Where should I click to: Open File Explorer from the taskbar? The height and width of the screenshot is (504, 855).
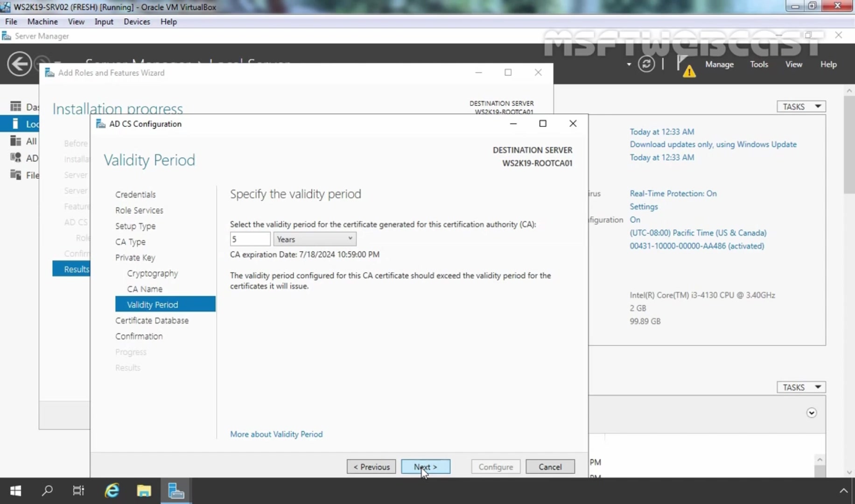coord(144,490)
